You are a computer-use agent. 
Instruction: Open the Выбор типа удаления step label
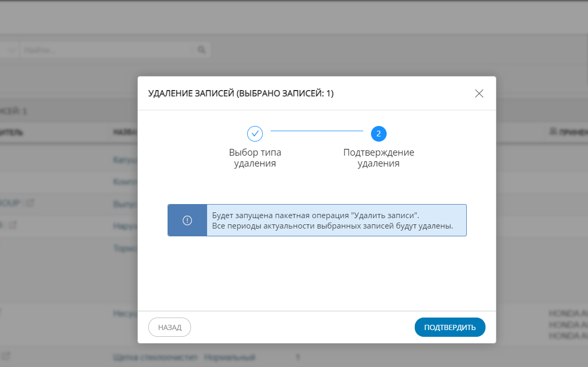click(x=255, y=158)
